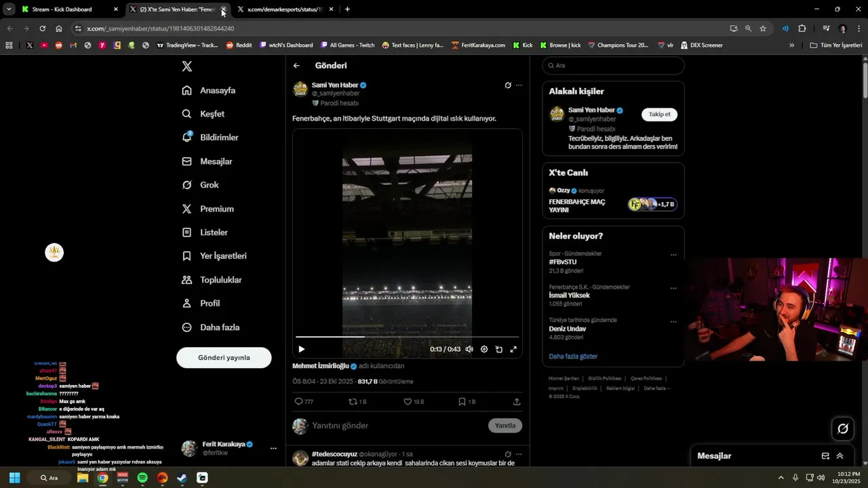Open Spotify from the taskbar
Viewport: 868px width, 488px height.
click(142, 478)
